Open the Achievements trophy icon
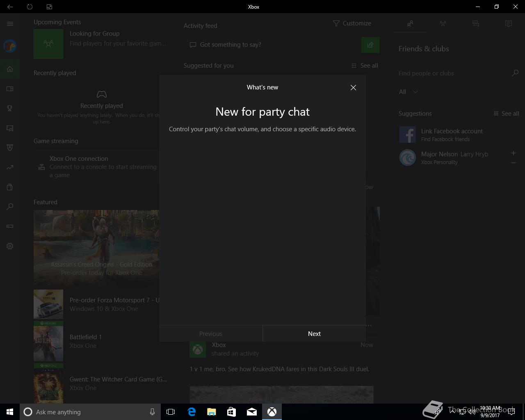525x420 pixels. click(10, 108)
